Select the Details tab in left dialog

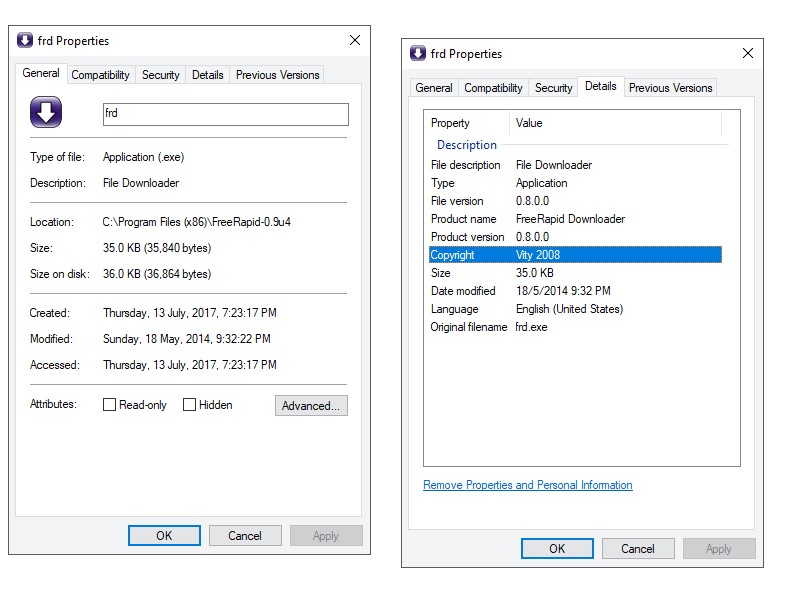(x=207, y=75)
